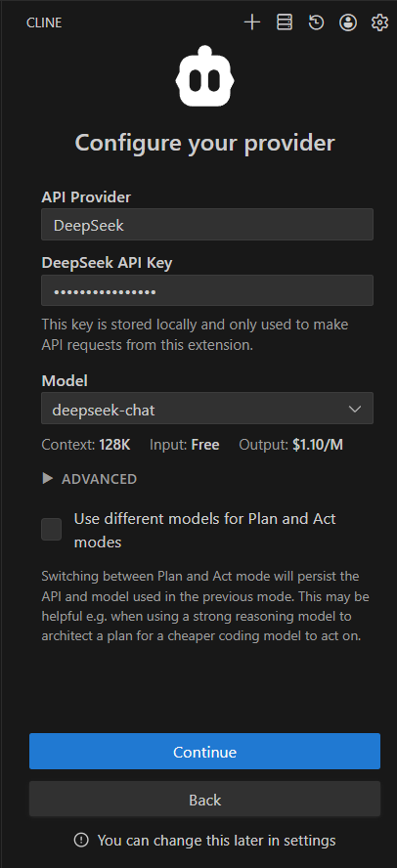The image size is (397, 868).
Task: Click the info icon beside settings note
Action: coord(81,841)
